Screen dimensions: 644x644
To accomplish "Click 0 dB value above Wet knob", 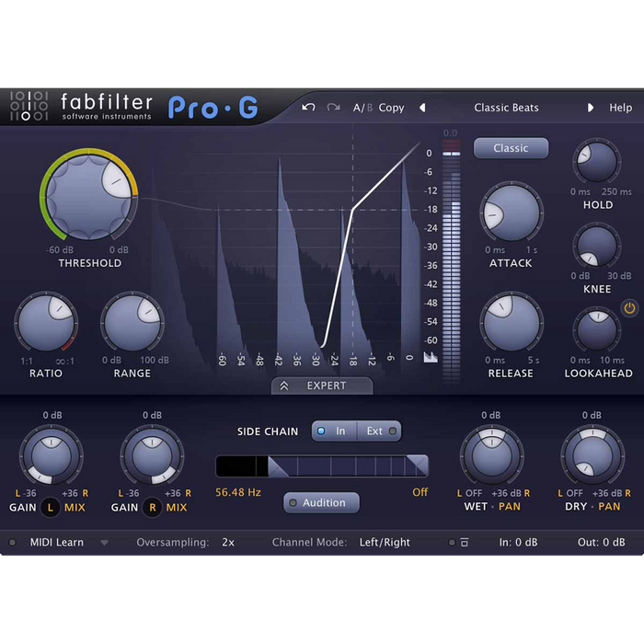I will [490, 415].
